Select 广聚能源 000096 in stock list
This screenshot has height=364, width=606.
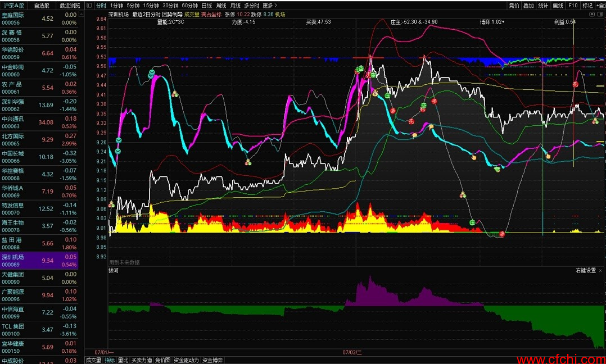click(x=39, y=295)
